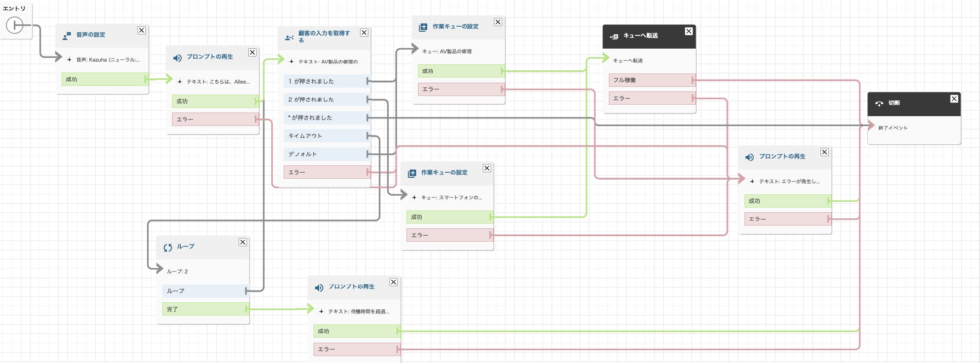Remove the こちらは、Allee prompt block via X
980x363 pixels.
pos(252,52)
